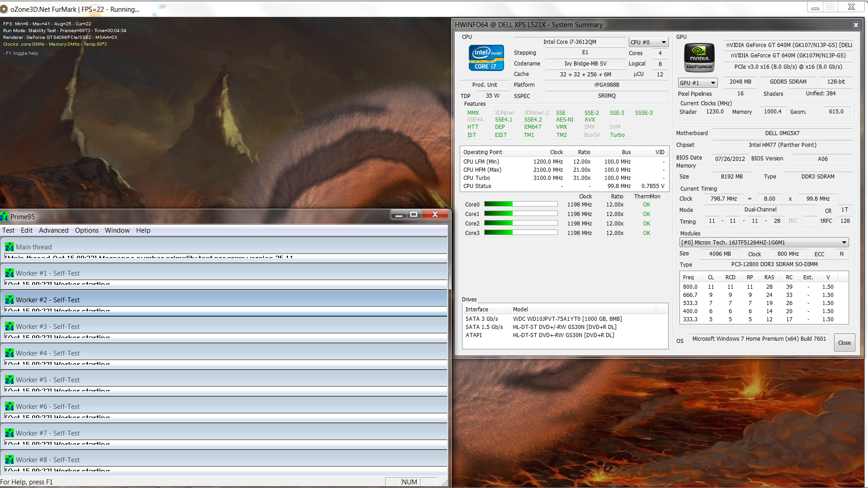
Task: Click the PCIe v3.0 x16 bus field
Action: (x=788, y=67)
